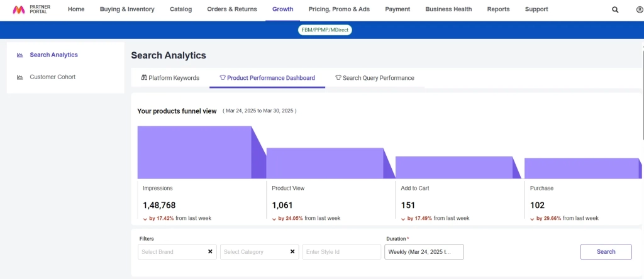
Task: Open the user profile account icon
Action: [640, 9]
